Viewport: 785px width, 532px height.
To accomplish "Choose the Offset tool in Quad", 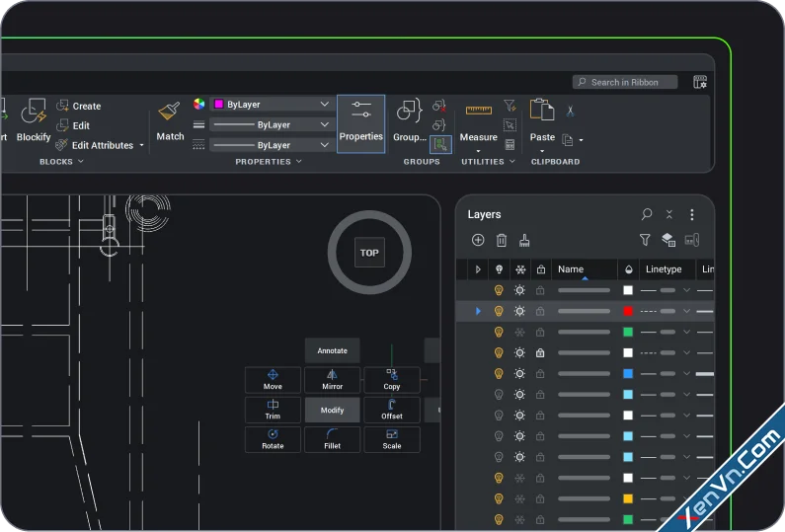I will point(392,410).
